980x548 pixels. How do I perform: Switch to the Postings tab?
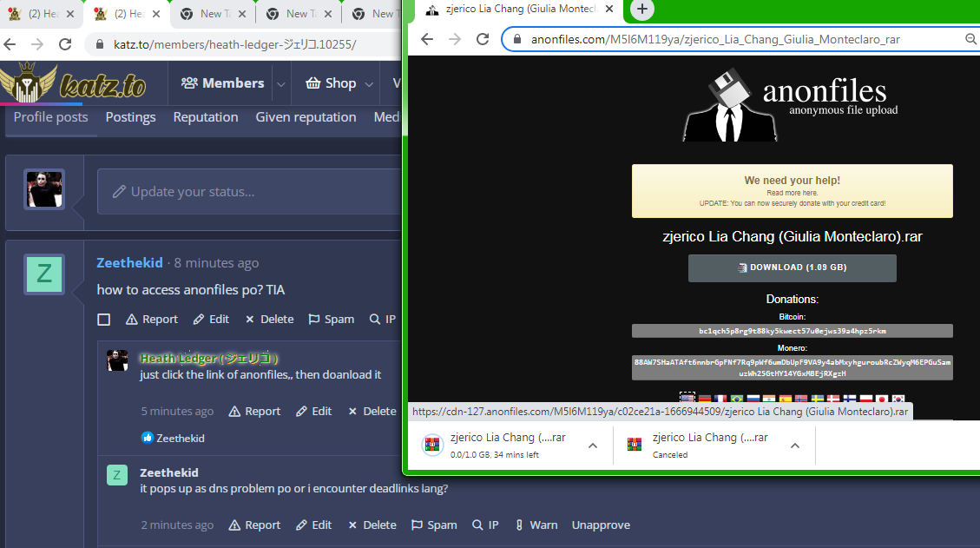(x=130, y=117)
